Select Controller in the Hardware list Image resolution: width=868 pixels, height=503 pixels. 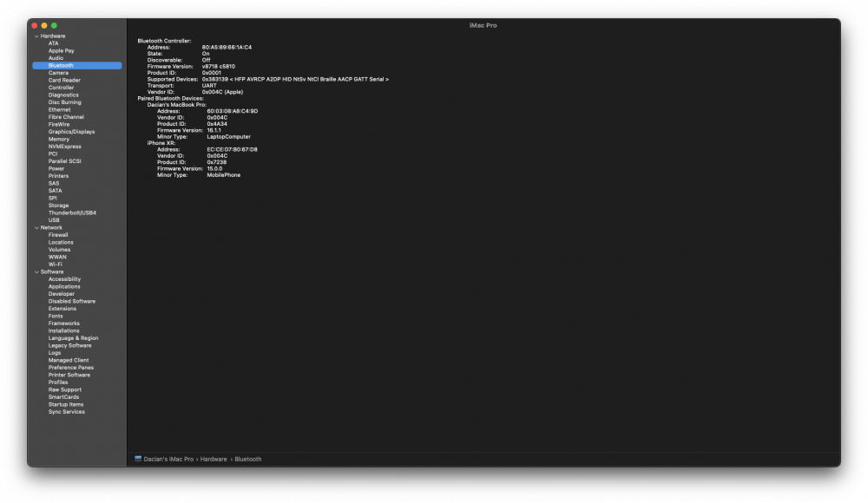click(x=61, y=88)
